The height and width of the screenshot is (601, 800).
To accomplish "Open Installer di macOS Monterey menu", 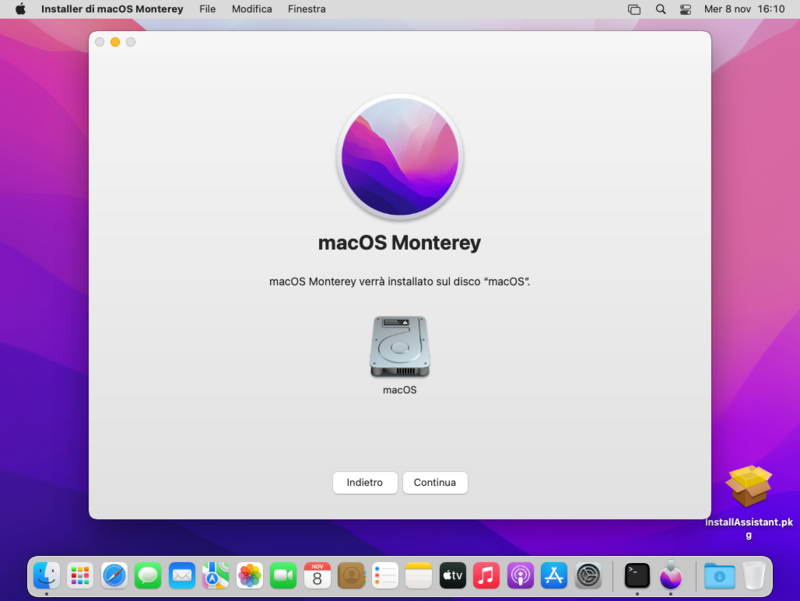I will [112, 9].
